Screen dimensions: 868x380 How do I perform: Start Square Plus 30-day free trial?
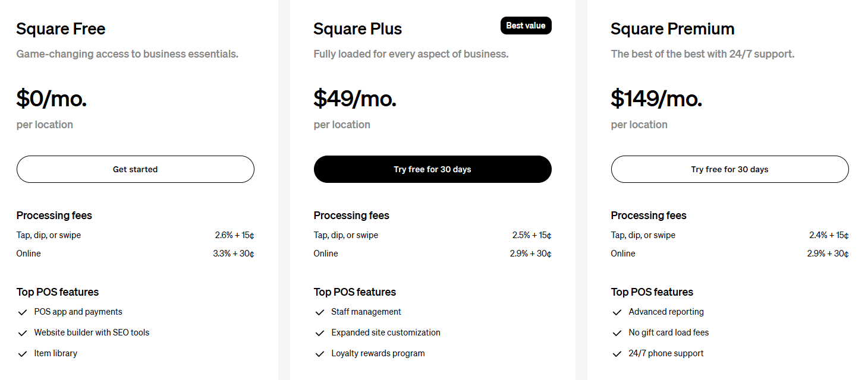coord(432,169)
